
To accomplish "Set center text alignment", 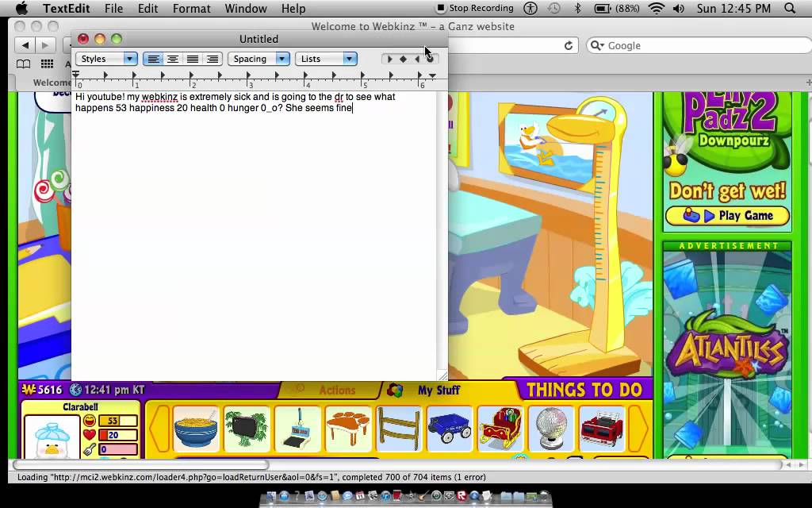I will [x=172, y=59].
